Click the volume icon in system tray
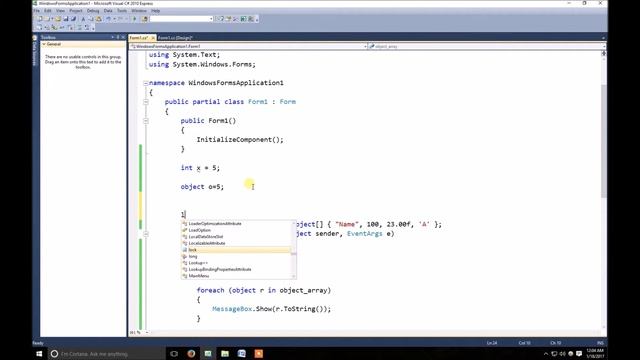 coord(562,353)
